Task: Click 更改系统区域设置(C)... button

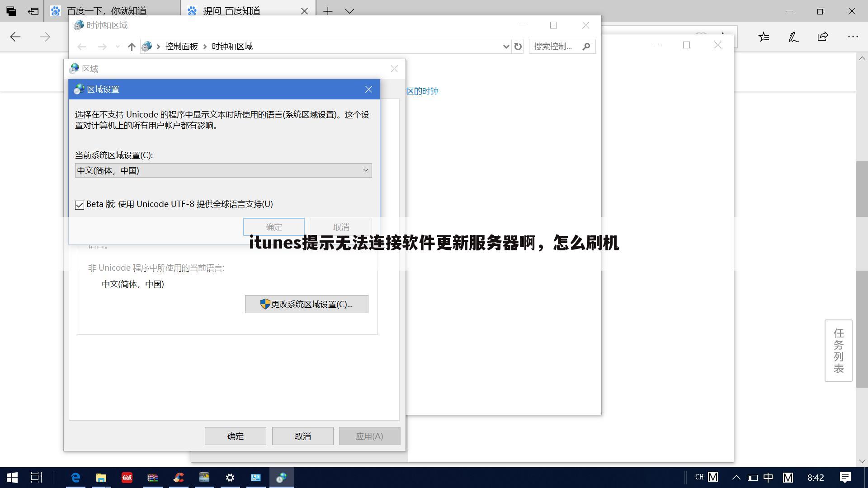Action: [x=307, y=304]
